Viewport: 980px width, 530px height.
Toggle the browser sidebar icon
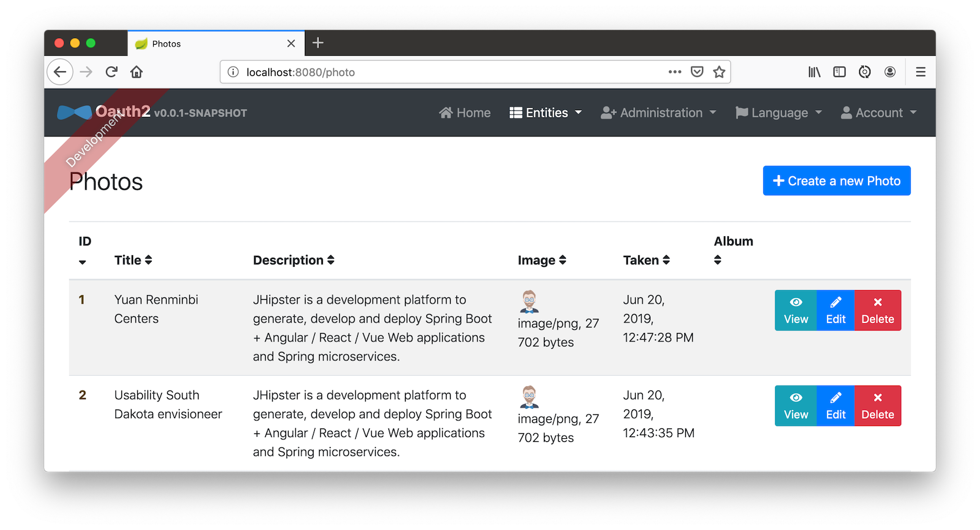tap(839, 72)
